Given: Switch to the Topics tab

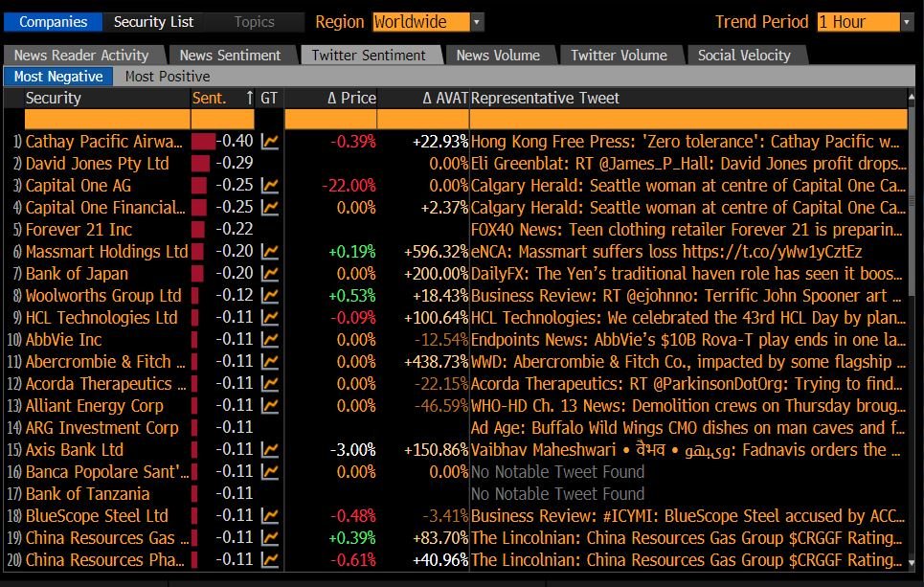Looking at the screenshot, I should pos(254,22).
